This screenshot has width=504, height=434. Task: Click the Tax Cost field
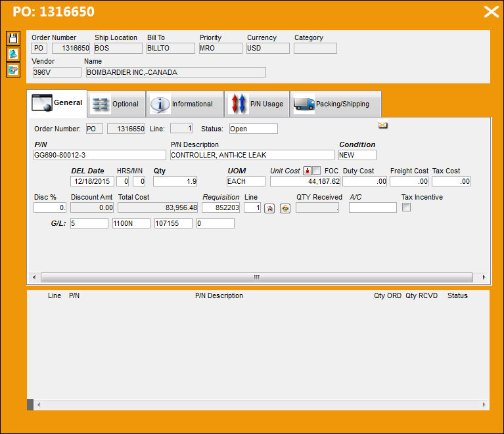click(x=451, y=181)
